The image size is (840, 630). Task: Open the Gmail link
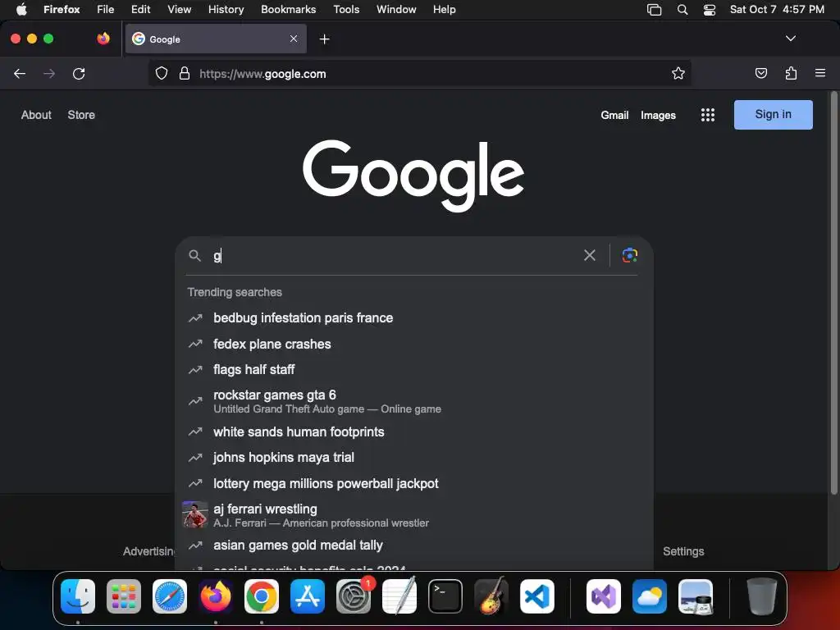pos(614,115)
